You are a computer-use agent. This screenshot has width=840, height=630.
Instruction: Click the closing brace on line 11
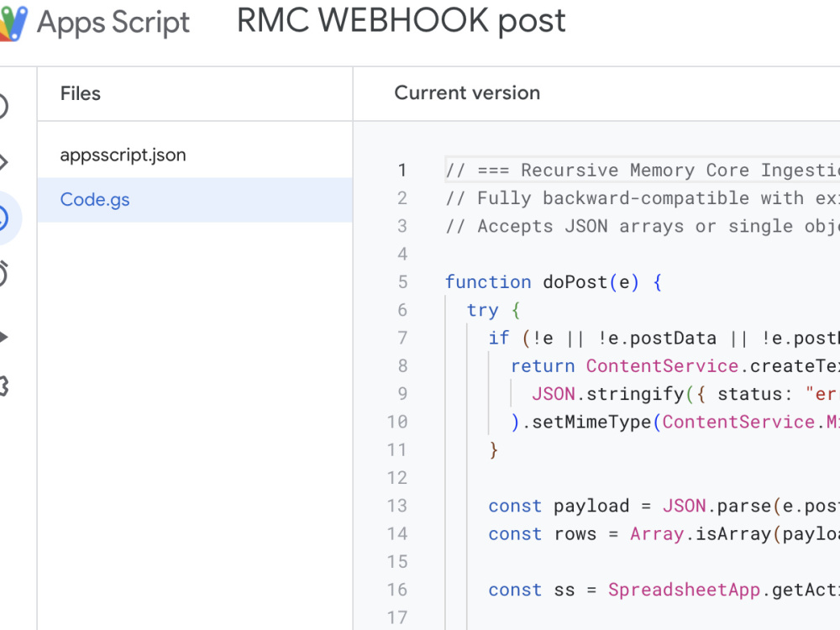point(493,449)
